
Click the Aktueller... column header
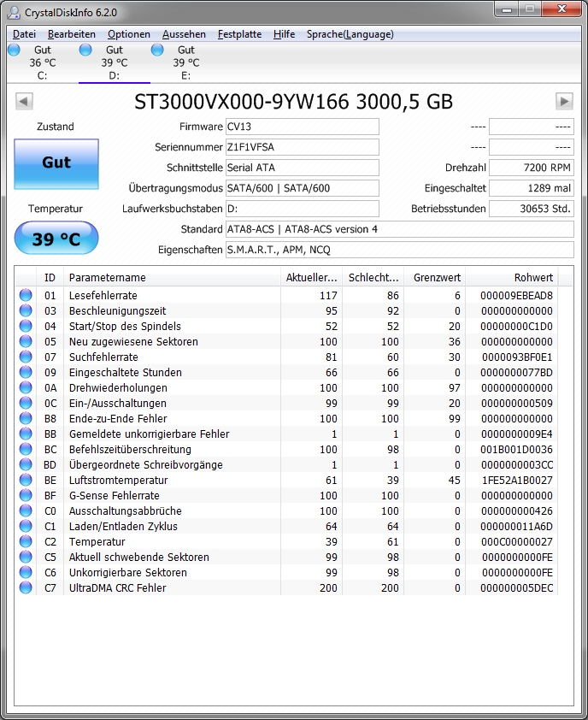point(312,277)
